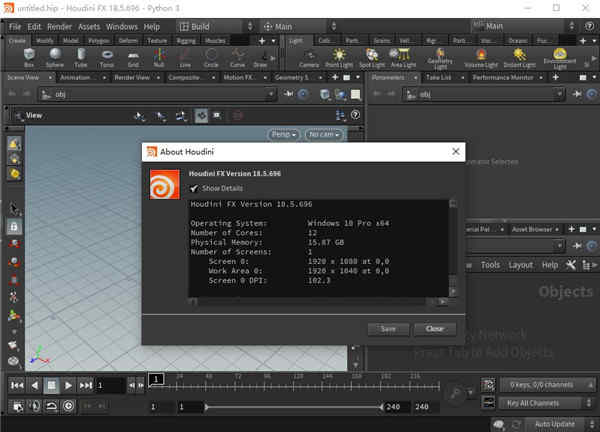The image size is (600, 432).
Task: Click the horizontal scrollbar in details box
Action: click(x=313, y=302)
